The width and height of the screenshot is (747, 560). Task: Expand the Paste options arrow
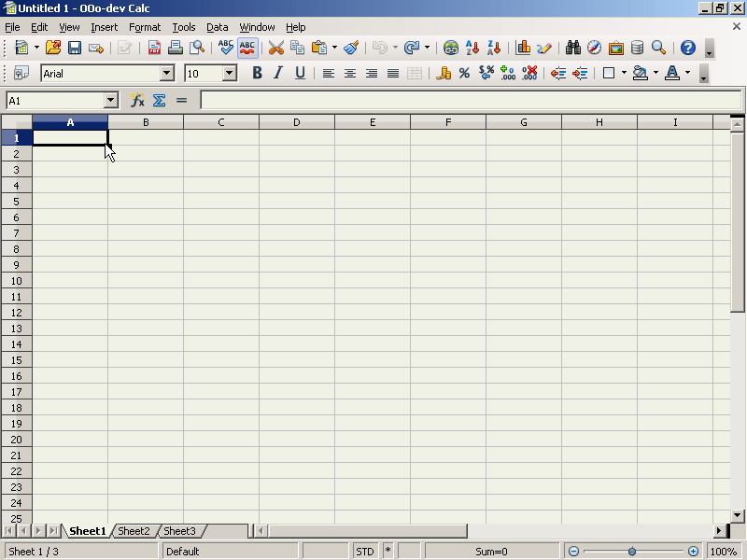point(334,48)
